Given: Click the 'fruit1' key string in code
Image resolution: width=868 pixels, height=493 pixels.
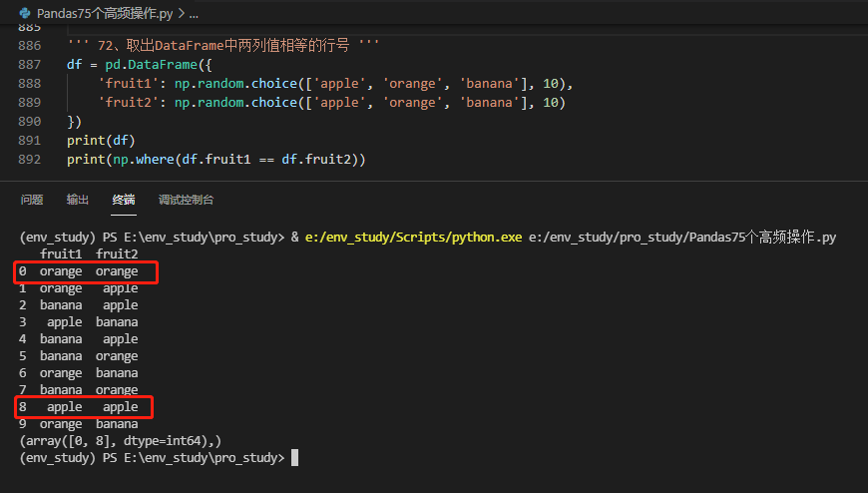Looking at the screenshot, I should 129,84.
